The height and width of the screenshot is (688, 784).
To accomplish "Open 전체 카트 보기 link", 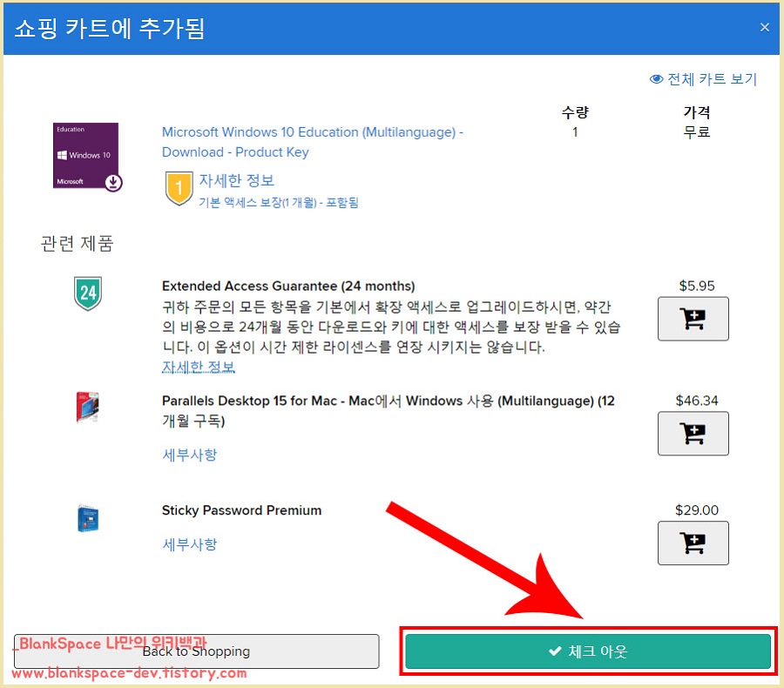I will 704,79.
